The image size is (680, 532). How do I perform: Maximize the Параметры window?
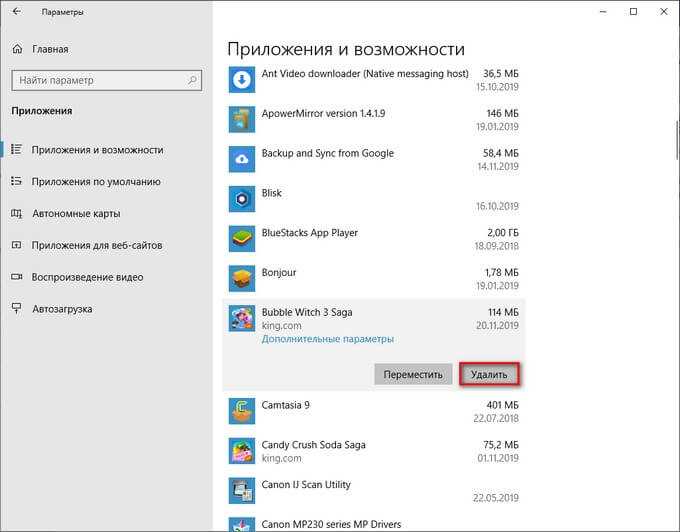633,12
